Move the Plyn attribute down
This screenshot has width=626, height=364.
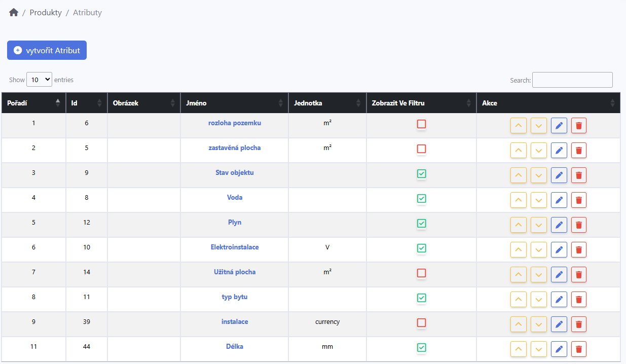(538, 225)
